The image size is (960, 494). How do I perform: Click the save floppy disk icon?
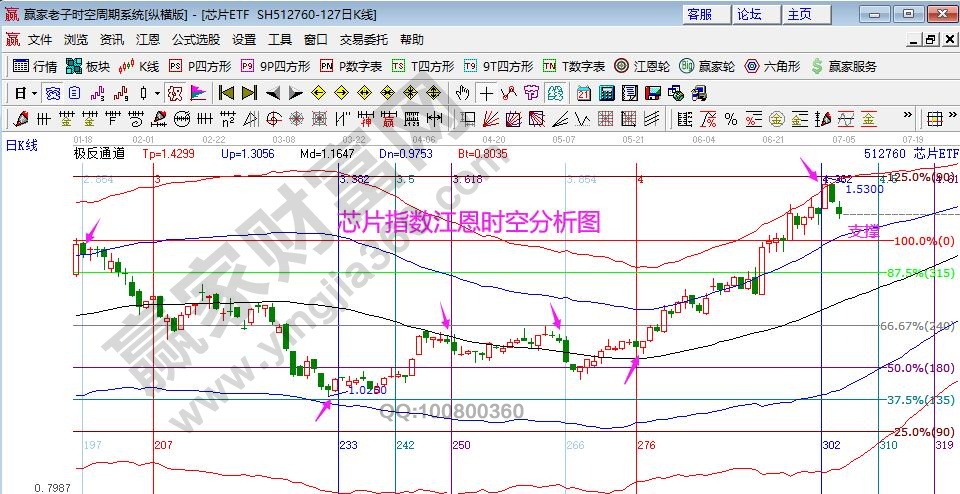[652, 93]
